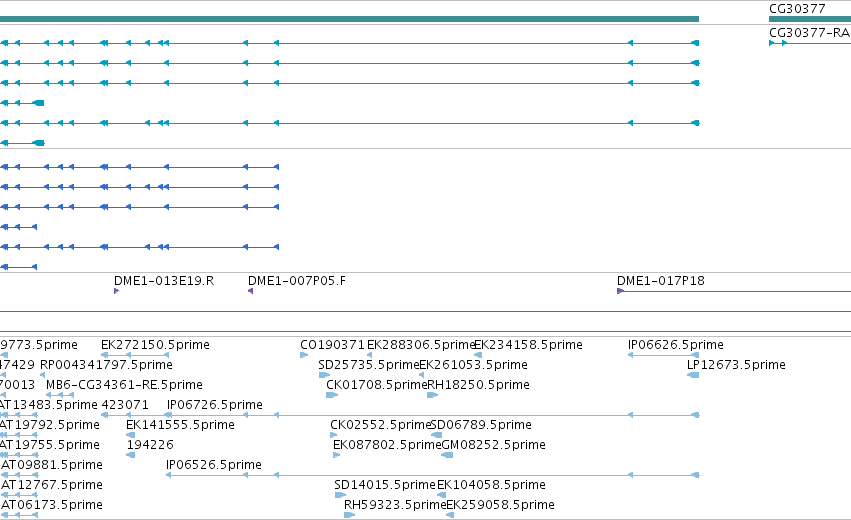
Task: Select arrow glyph under RH18250.5prime
Action: pyautogui.click(x=433, y=395)
